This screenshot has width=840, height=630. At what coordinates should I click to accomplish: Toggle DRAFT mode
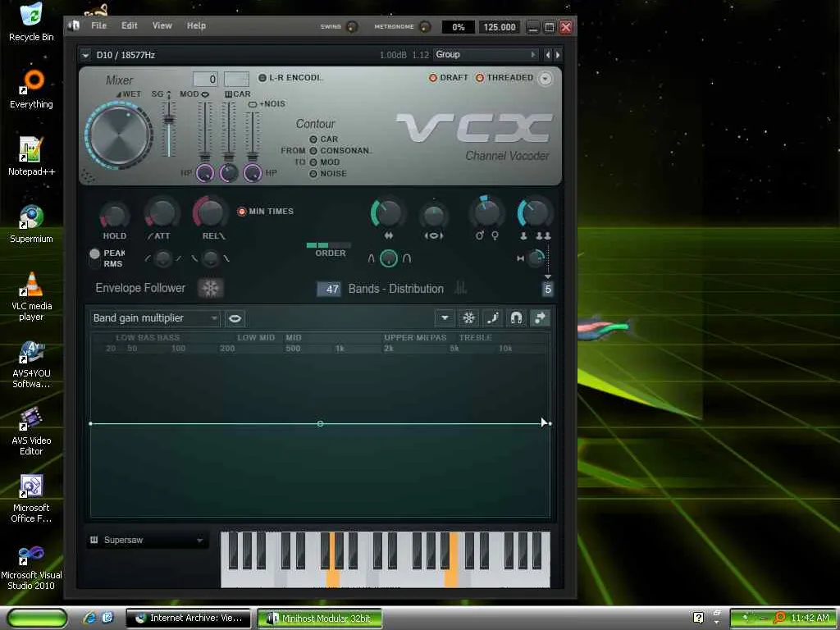449,78
